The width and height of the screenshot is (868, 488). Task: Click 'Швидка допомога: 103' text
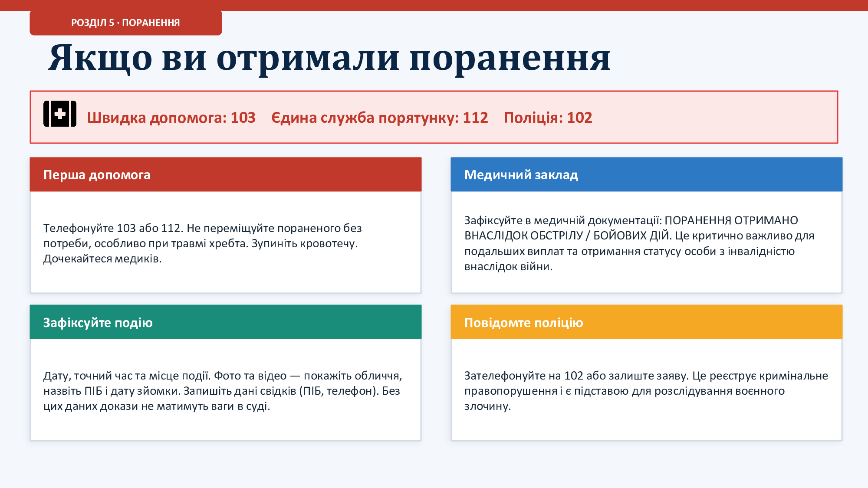point(171,118)
